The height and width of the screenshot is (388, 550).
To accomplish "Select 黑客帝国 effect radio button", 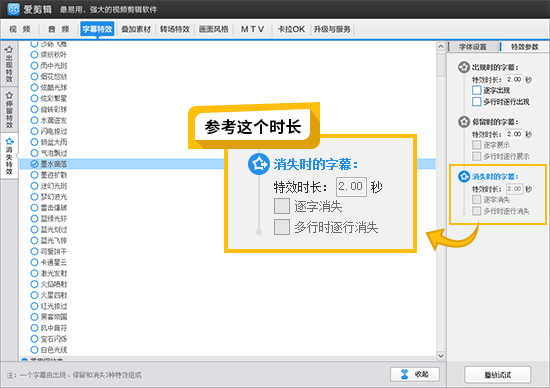I will (34, 317).
